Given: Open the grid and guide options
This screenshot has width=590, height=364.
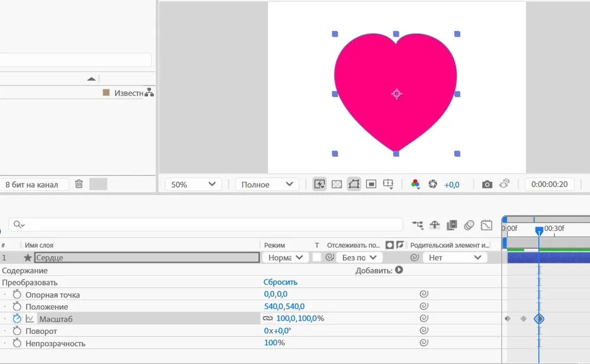Looking at the screenshot, I should 388,184.
